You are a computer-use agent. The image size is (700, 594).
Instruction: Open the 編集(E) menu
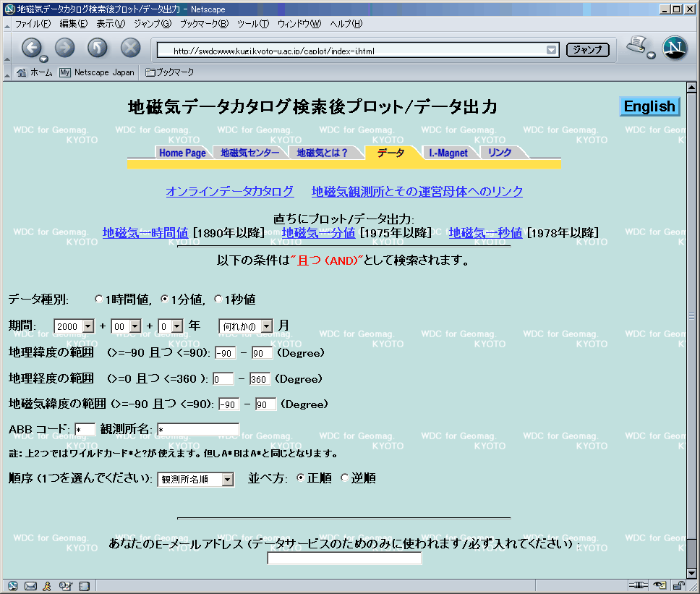[x=74, y=24]
